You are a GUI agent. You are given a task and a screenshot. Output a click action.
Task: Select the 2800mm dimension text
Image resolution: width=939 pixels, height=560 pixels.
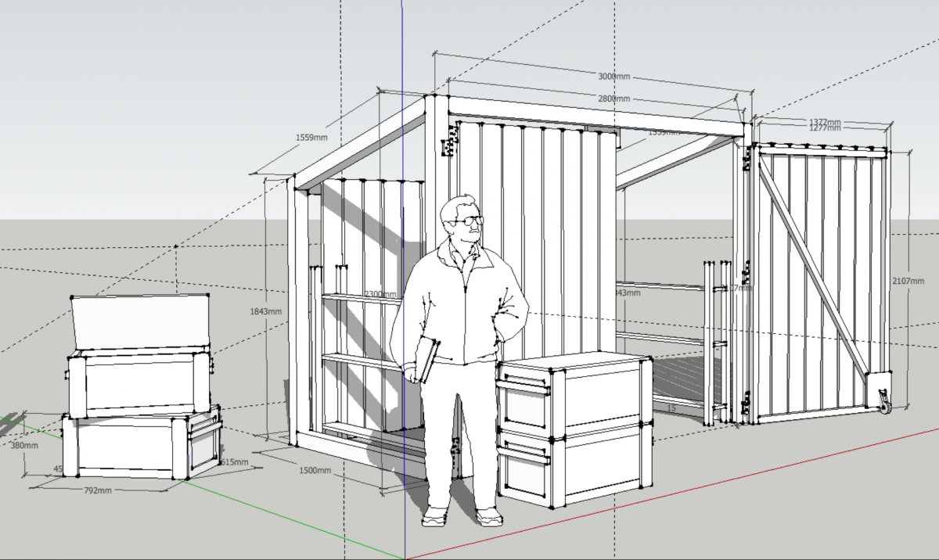click(613, 99)
